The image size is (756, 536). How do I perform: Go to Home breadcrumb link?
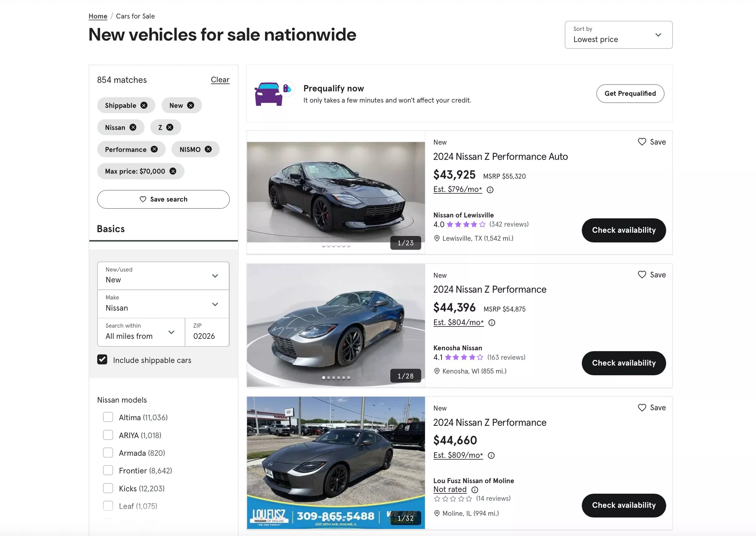[98, 16]
